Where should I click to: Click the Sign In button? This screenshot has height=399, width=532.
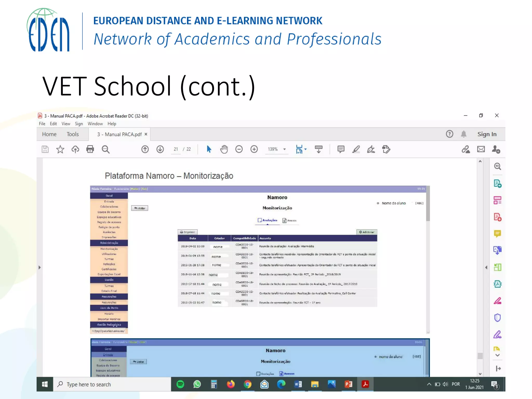(487, 134)
